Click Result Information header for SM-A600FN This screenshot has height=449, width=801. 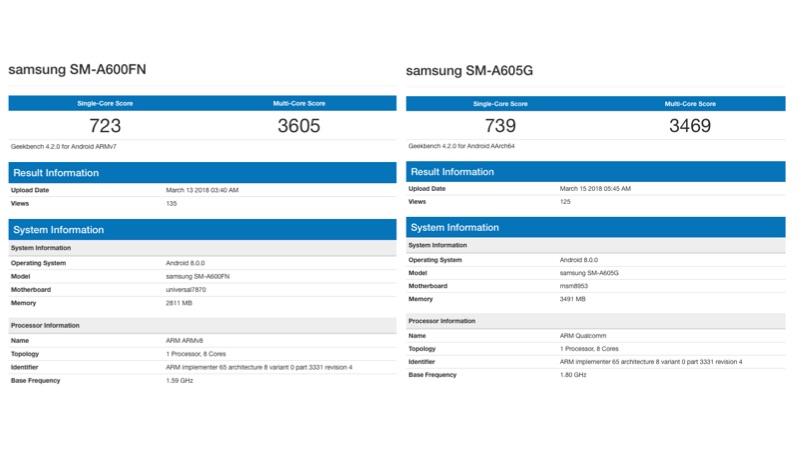56,173
